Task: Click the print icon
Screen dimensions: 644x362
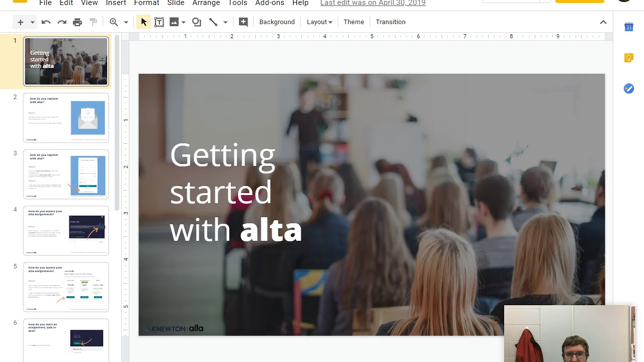Action: (77, 22)
